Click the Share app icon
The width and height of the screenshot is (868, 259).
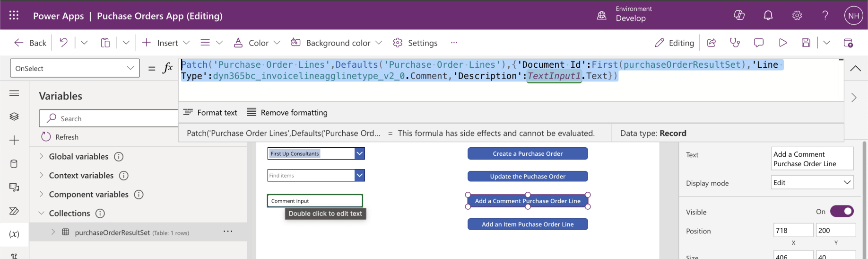[712, 43]
